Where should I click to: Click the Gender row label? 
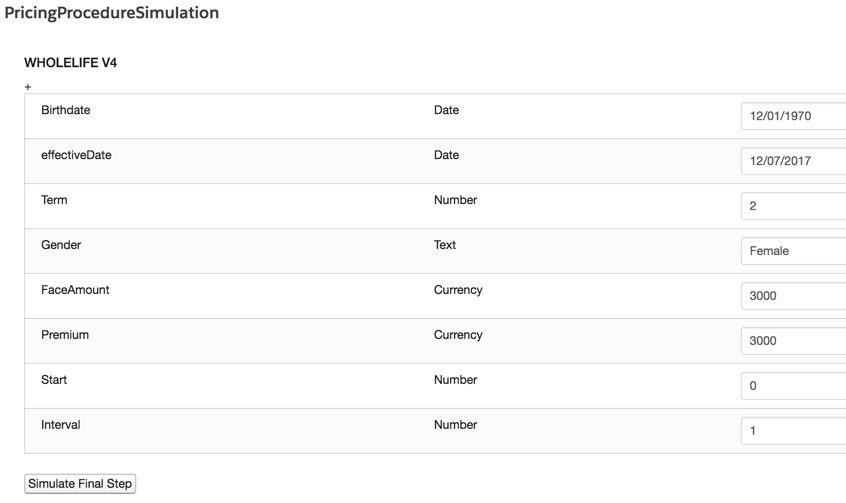pyautogui.click(x=61, y=245)
